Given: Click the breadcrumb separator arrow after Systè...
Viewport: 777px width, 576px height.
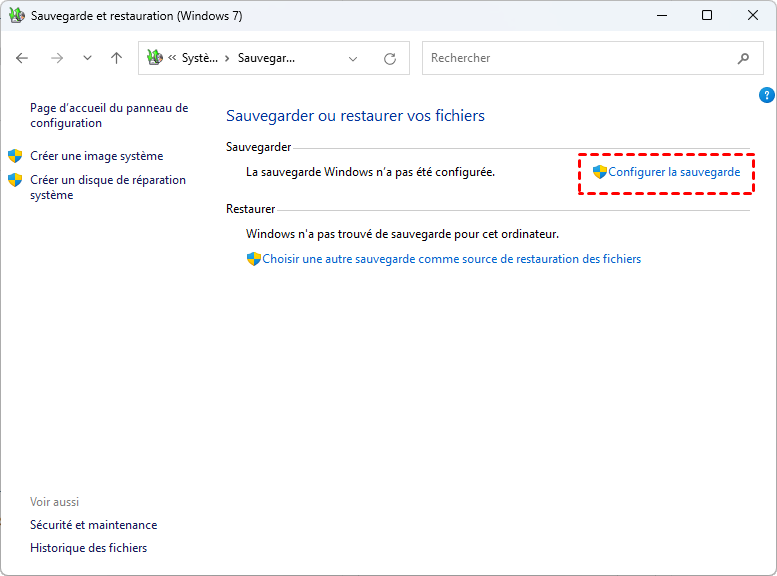Looking at the screenshot, I should tap(227, 58).
